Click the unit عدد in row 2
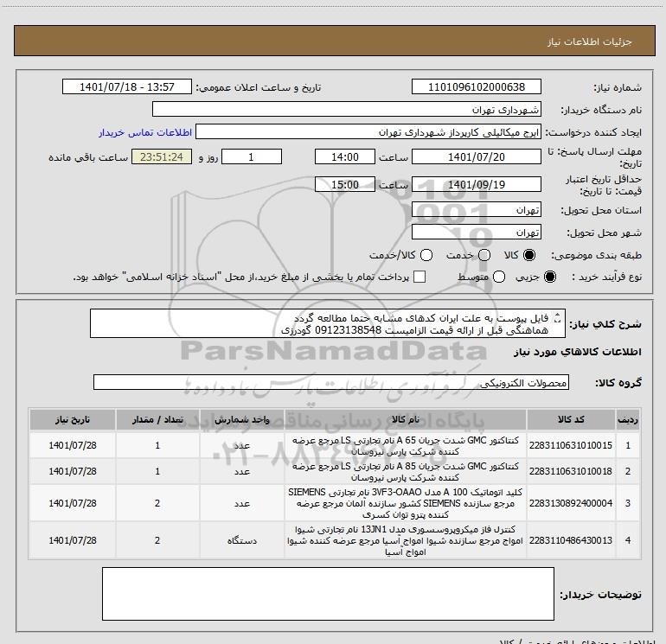The width and height of the screenshot is (666, 644). pos(241,471)
